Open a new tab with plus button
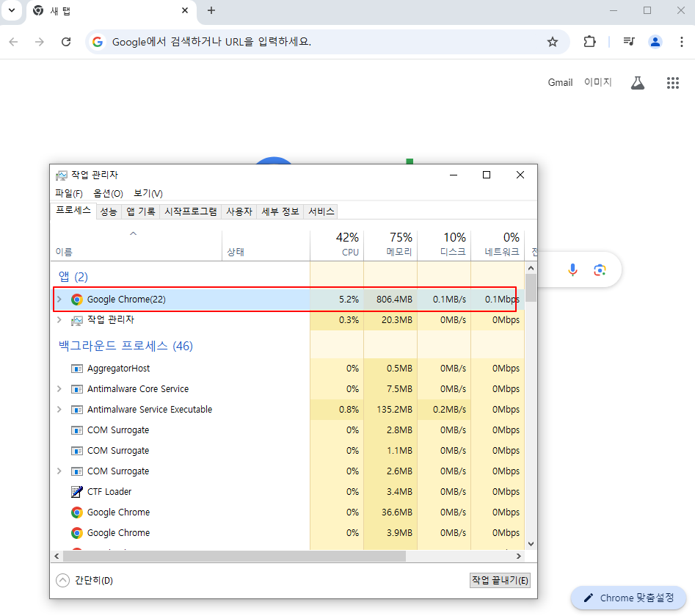This screenshot has height=616, width=695. tap(211, 10)
